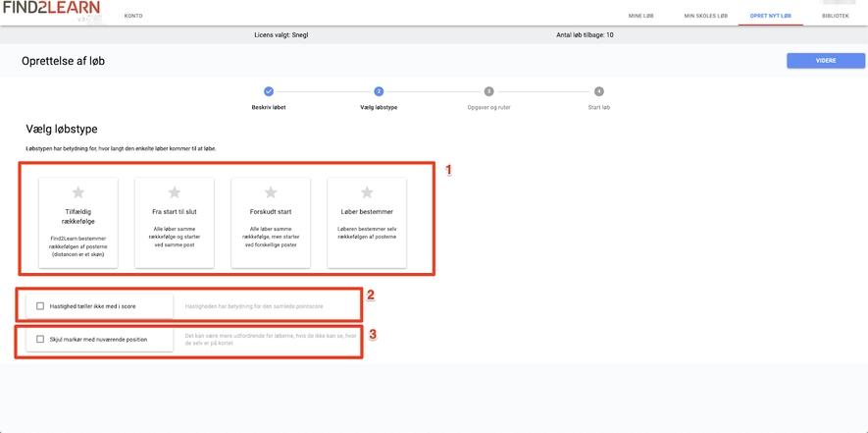The image size is (868, 433).
Task: Click the star icon on Tilfældig rækkefølge card
Action: (77, 192)
